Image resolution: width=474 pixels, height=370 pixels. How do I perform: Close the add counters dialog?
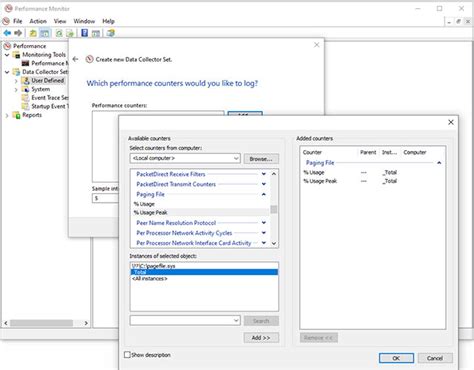451,122
